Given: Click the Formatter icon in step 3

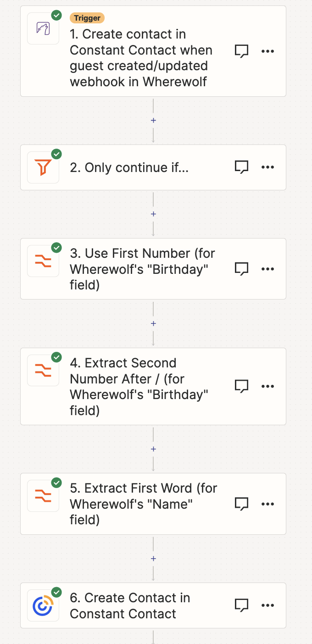Looking at the screenshot, I should click(43, 261).
